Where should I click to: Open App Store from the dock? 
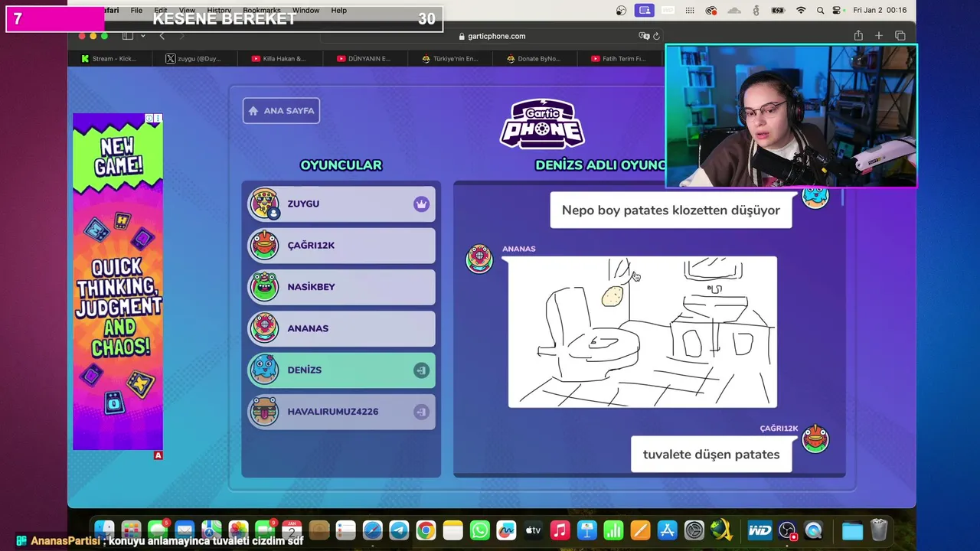(x=667, y=530)
